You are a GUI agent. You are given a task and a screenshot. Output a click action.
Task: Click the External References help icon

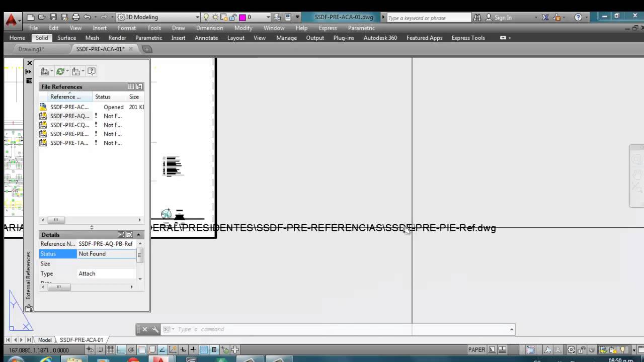[x=92, y=71]
